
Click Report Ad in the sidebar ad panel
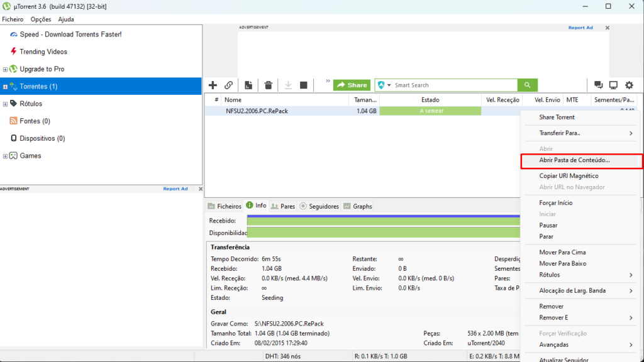175,189
